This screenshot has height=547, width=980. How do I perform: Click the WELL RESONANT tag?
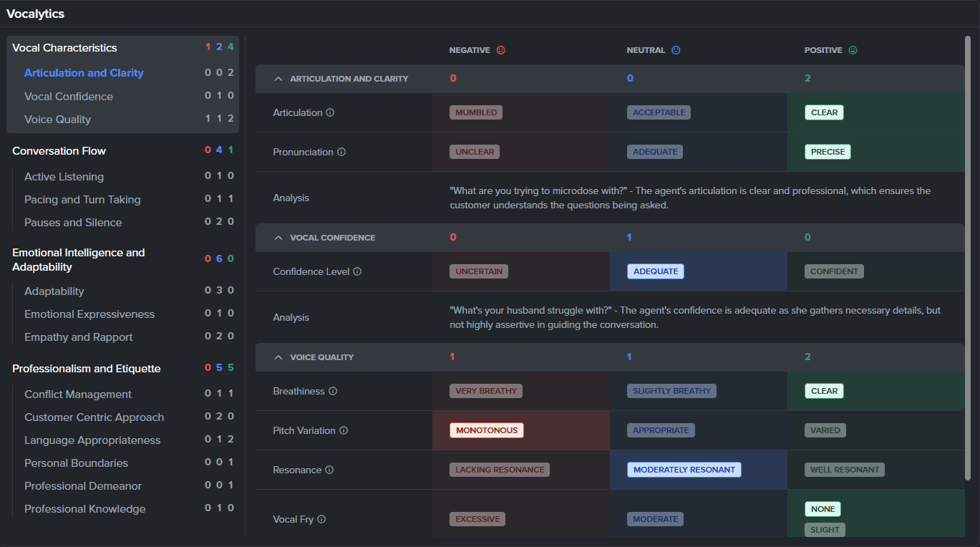pos(845,470)
